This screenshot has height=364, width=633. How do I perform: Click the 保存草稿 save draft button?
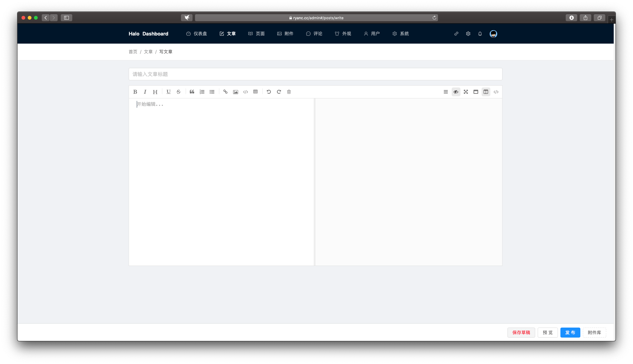click(x=521, y=333)
